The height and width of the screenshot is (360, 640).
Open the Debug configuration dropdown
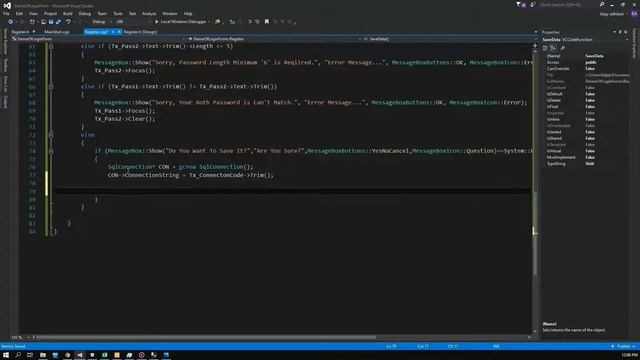101,22
